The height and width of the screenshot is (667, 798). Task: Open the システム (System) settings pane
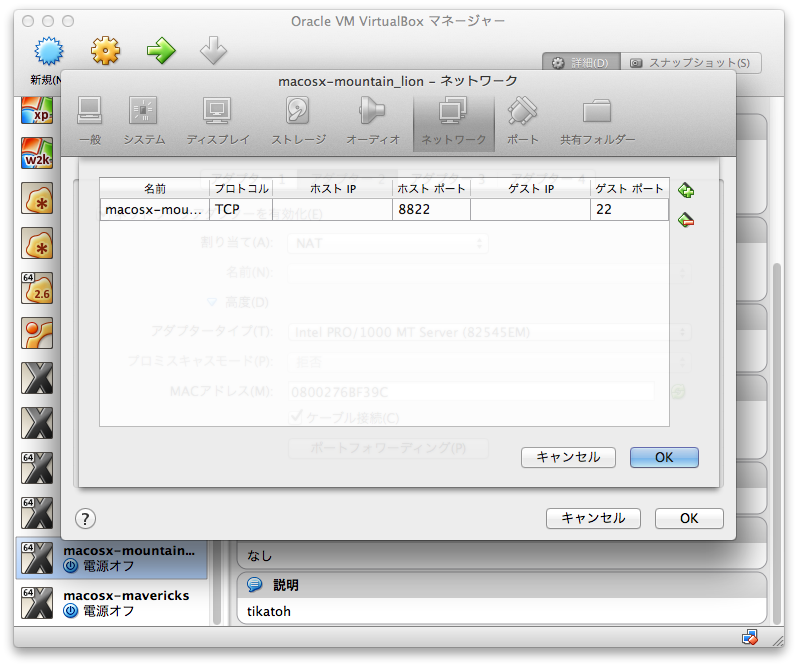[144, 121]
